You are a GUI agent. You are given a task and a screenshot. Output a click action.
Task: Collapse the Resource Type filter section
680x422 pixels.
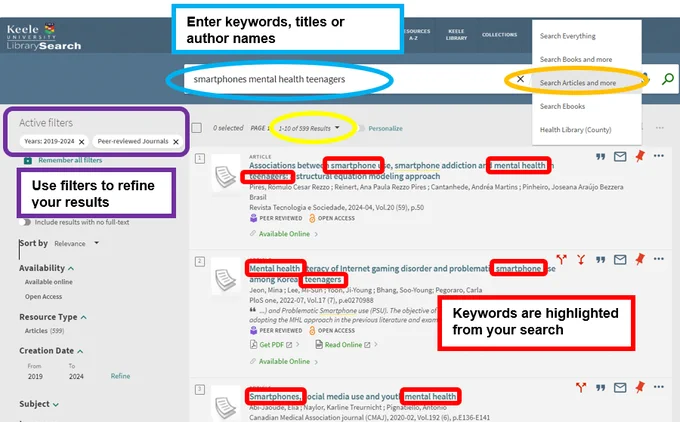pos(53,317)
